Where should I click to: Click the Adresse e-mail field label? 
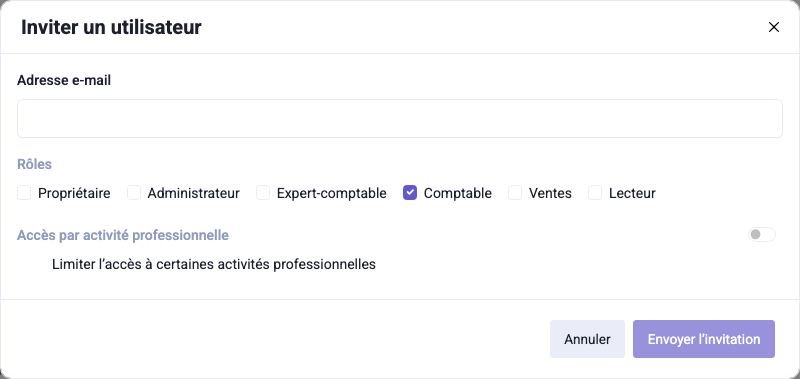point(64,81)
